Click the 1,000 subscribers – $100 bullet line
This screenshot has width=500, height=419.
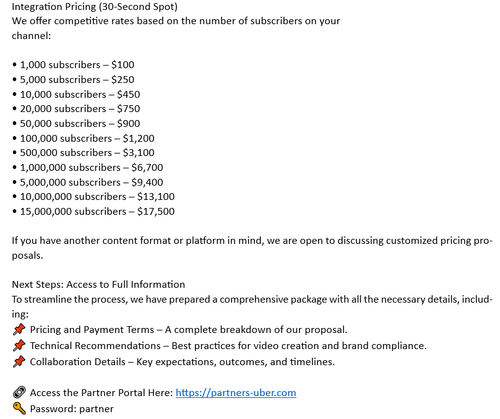pyautogui.click(x=73, y=65)
